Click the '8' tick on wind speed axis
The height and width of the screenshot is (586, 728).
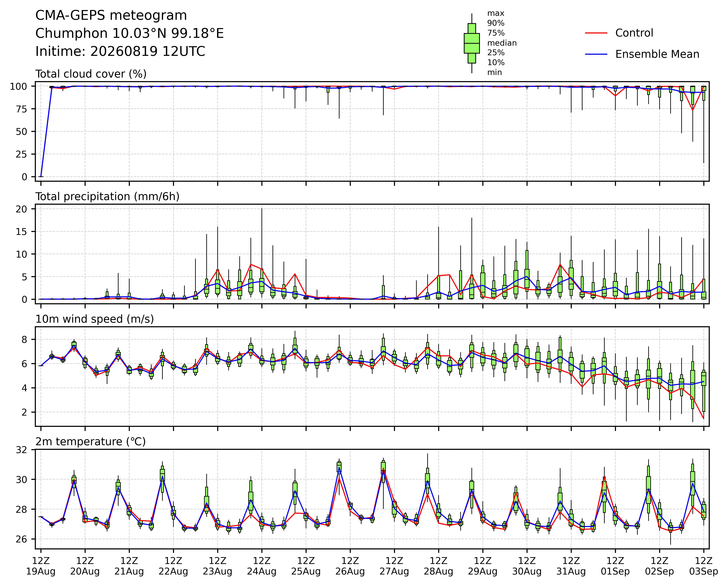[x=25, y=339]
